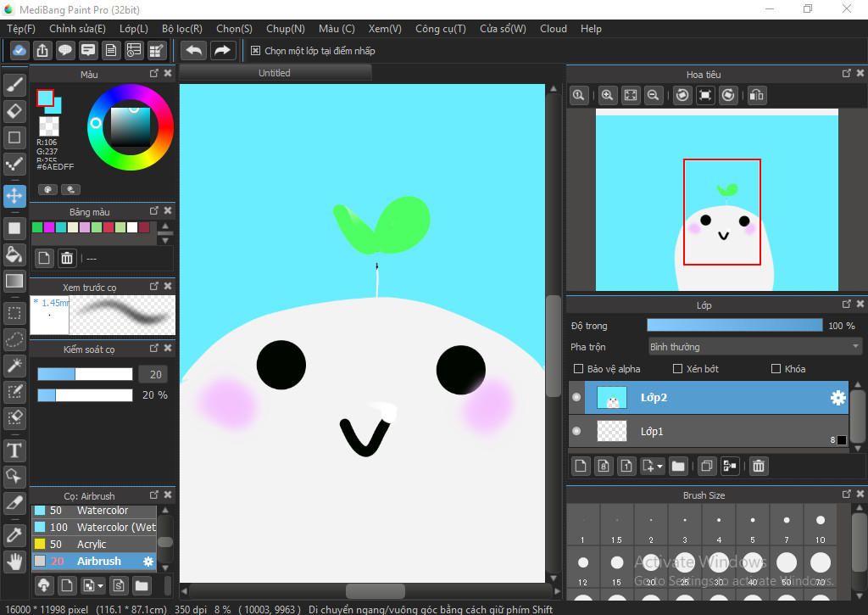868x615 pixels.
Task: Select the Lasso tool
Action: coord(14,339)
